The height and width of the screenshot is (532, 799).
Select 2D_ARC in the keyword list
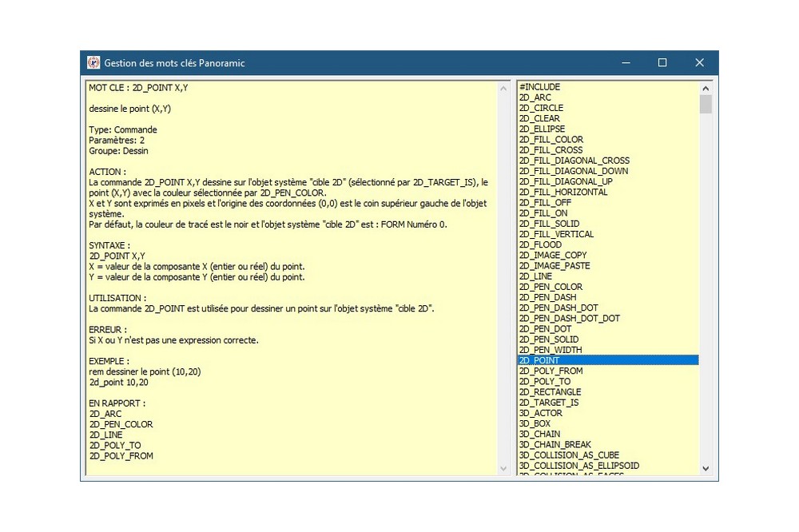[608, 97]
